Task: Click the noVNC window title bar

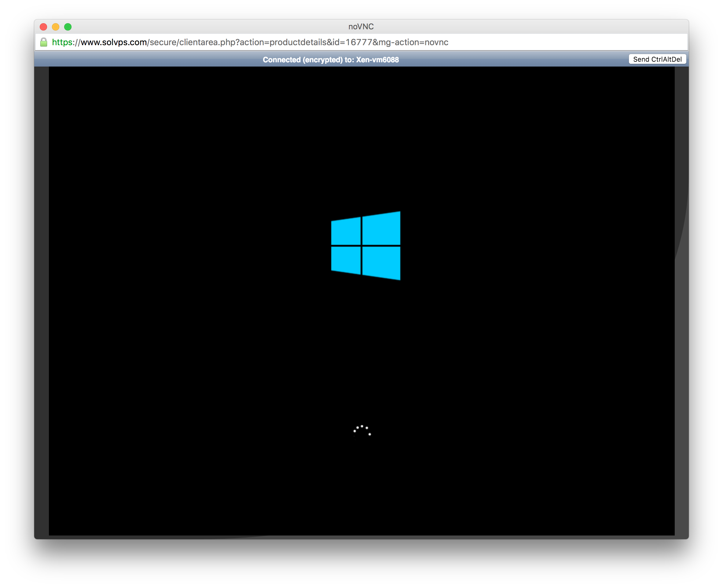Action: [361, 27]
